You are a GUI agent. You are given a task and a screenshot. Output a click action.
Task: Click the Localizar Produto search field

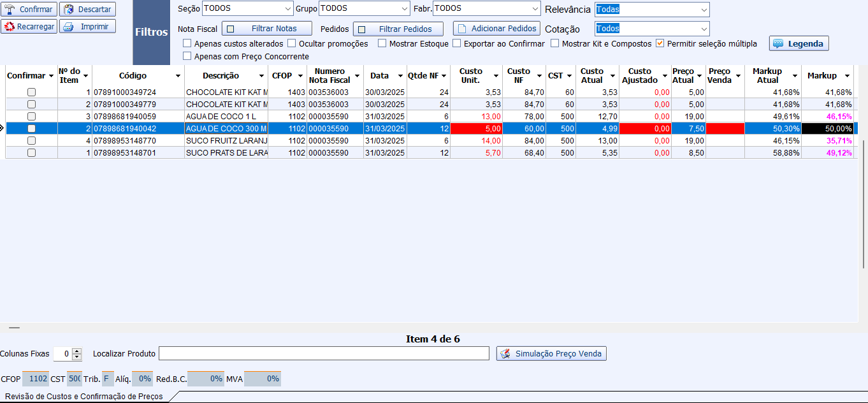(324, 353)
